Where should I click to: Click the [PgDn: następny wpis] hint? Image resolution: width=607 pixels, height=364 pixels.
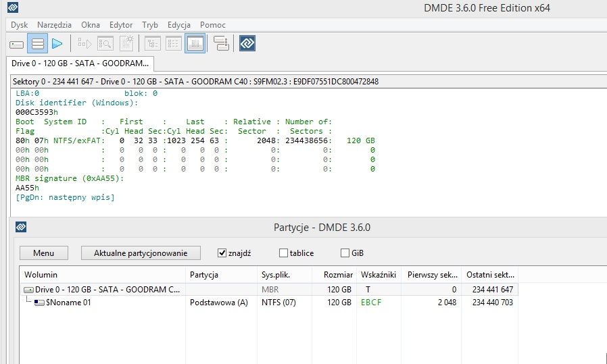pyautogui.click(x=65, y=198)
